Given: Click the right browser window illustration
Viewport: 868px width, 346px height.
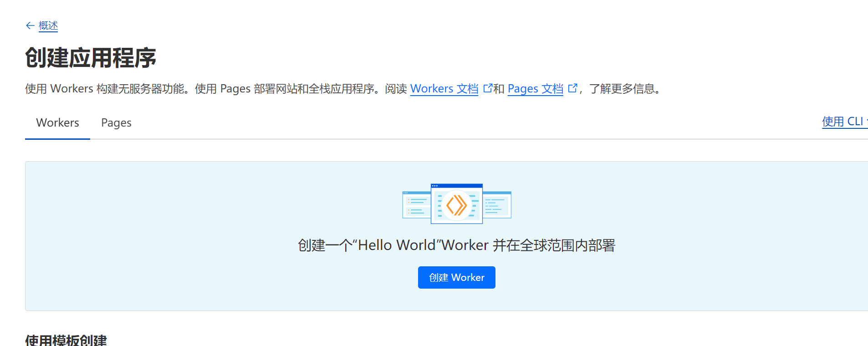Looking at the screenshot, I should (x=497, y=205).
